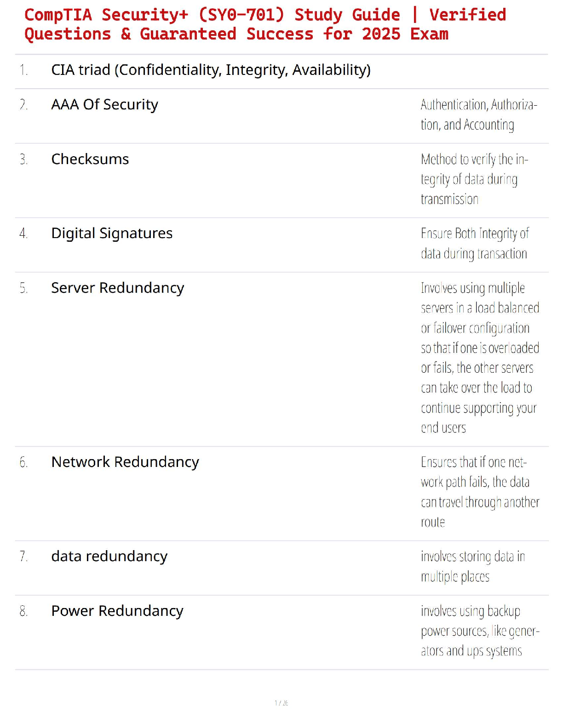The height and width of the screenshot is (728, 563).
Task: Click the red study guide title heading
Action: click(x=265, y=24)
